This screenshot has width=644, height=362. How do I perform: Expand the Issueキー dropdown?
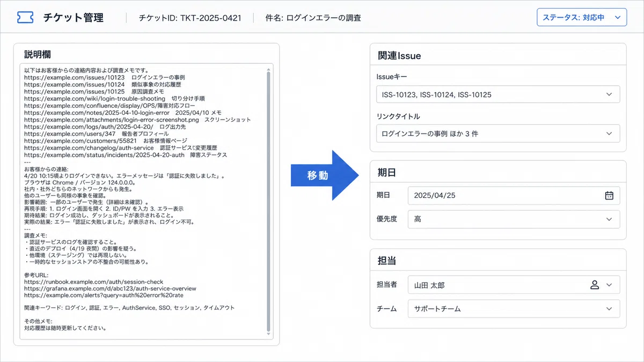point(497,94)
